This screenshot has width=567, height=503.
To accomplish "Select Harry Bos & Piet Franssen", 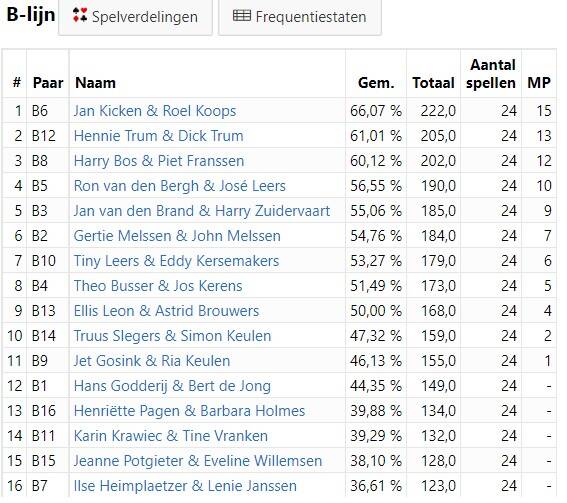I will [159, 161].
